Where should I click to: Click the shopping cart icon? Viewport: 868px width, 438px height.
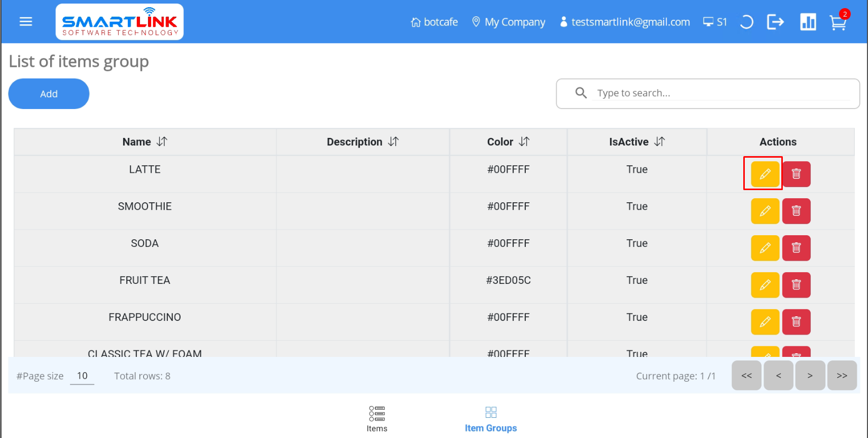coord(838,23)
